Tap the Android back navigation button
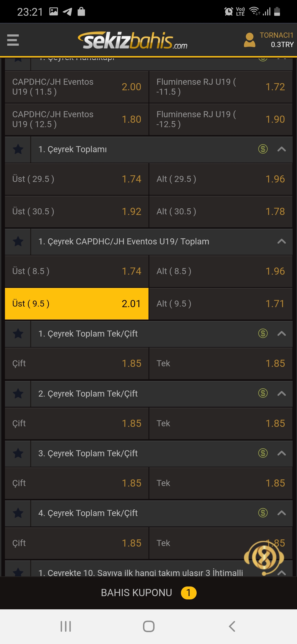297x644 pixels. point(232,626)
